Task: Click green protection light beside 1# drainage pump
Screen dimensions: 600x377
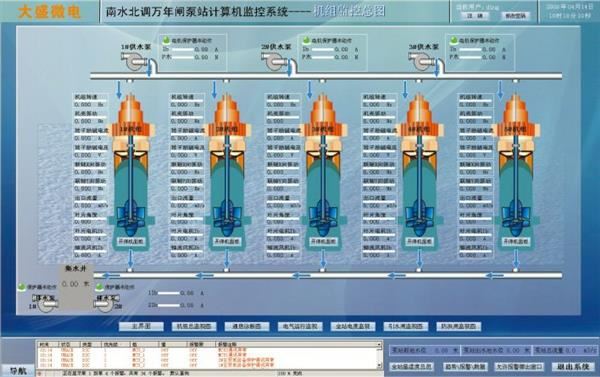Action: 21,286
